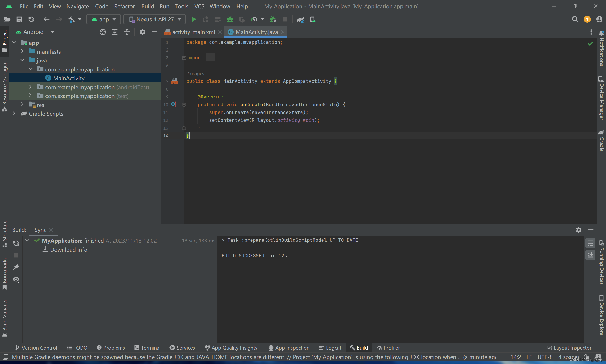The height and width of the screenshot is (364, 606).
Task: Toggle build view eye filter options
Action: tap(16, 280)
